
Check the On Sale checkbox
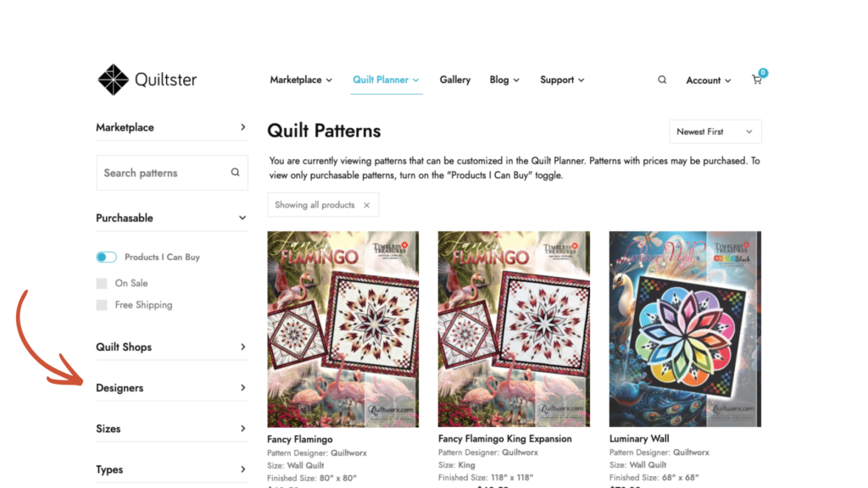point(102,283)
